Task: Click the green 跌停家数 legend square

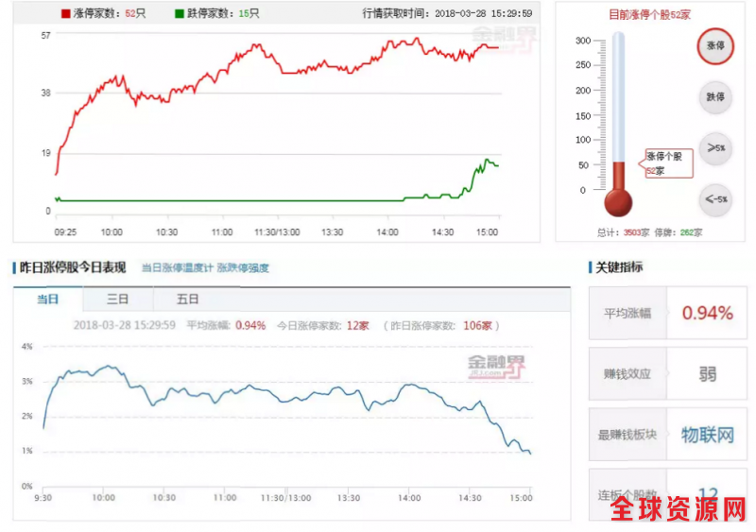Action: pyautogui.click(x=180, y=14)
